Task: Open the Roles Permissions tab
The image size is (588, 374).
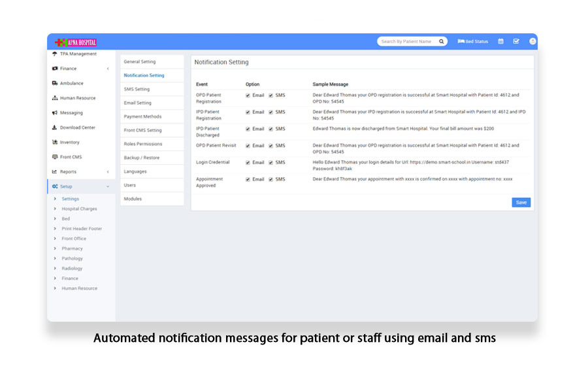Action: click(x=152, y=144)
